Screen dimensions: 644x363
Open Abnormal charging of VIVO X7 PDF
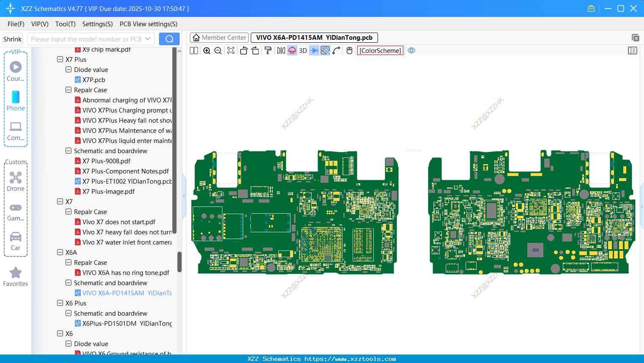pos(123,100)
